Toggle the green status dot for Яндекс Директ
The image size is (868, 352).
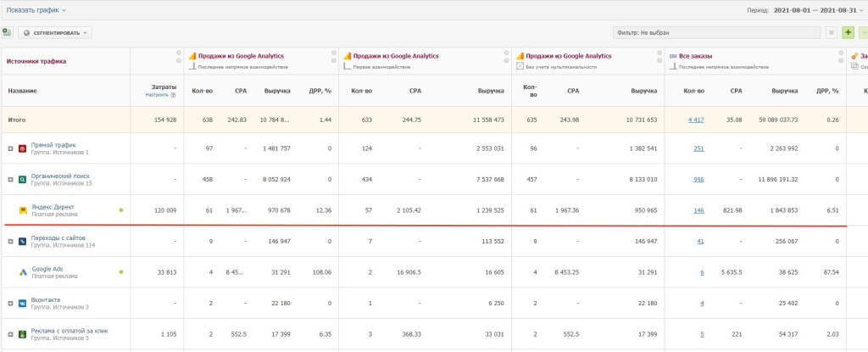121,210
